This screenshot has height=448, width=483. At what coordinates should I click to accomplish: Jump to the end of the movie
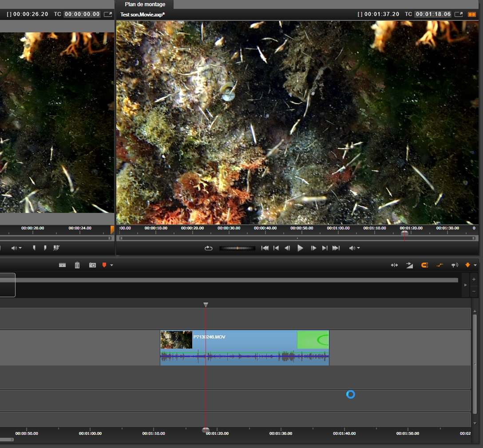tap(336, 248)
